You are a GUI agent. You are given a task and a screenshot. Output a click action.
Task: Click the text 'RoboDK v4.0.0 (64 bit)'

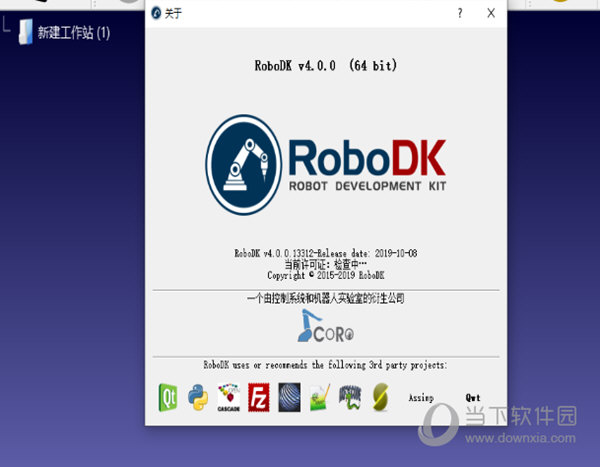[x=326, y=66]
